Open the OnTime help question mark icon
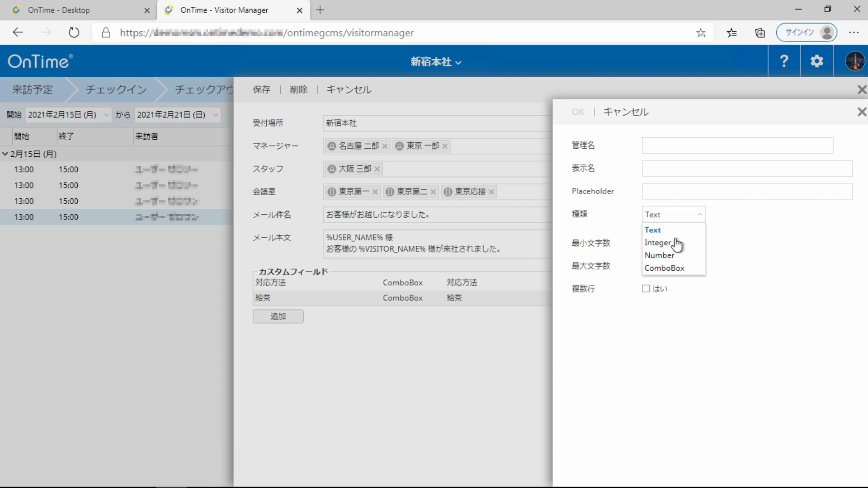This screenshot has width=868, height=488. (784, 61)
